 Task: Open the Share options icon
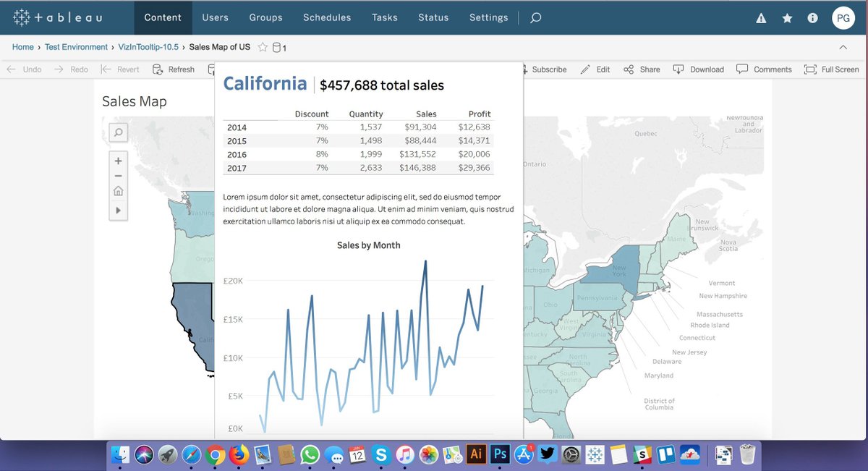(628, 69)
